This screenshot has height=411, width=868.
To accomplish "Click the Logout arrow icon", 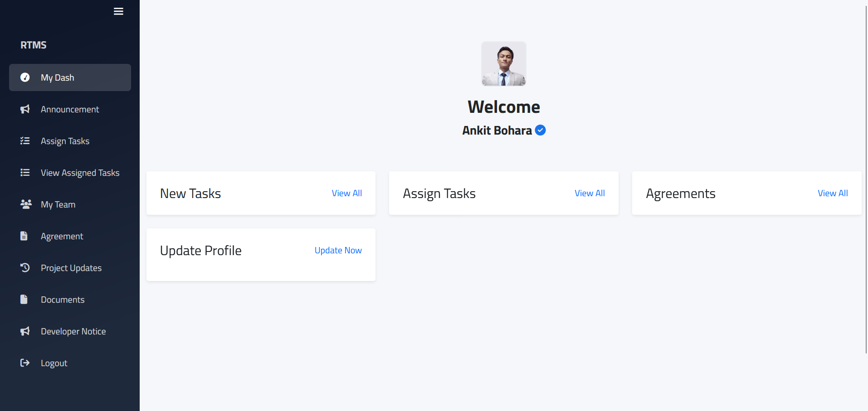I will (25, 363).
